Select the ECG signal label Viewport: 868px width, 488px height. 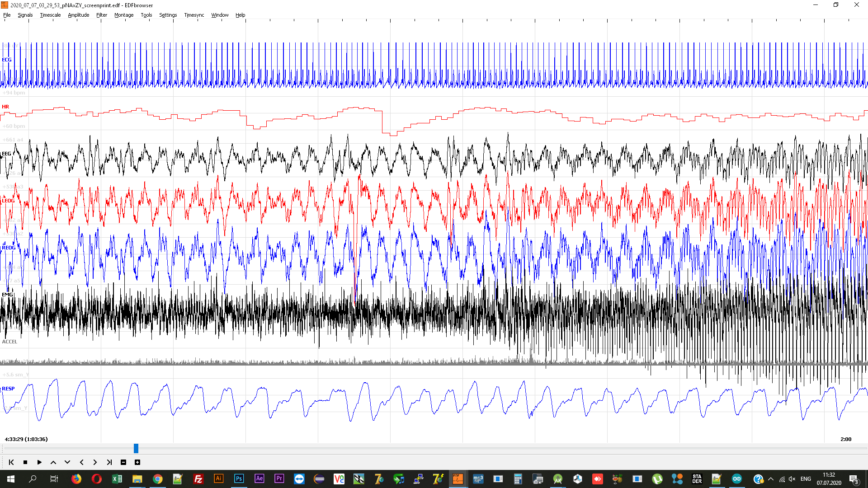click(x=7, y=60)
